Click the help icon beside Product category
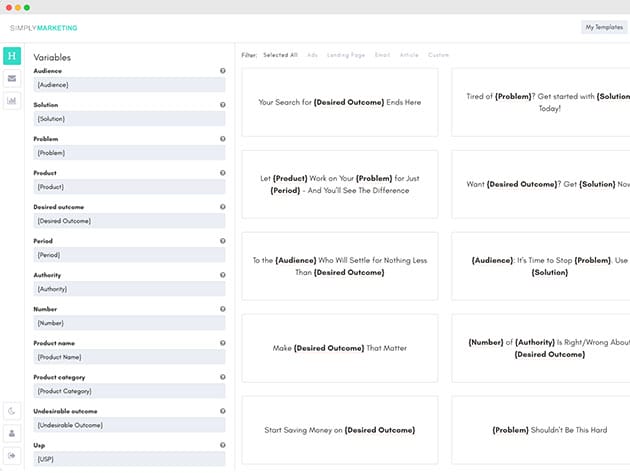Screen dimensions: 630x473 click(222, 377)
